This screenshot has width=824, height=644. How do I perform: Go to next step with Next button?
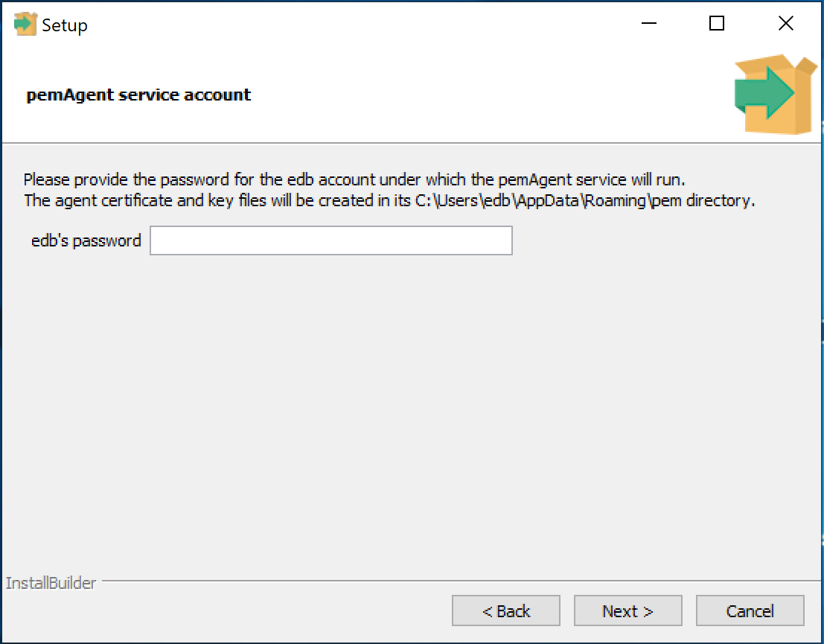click(x=627, y=610)
